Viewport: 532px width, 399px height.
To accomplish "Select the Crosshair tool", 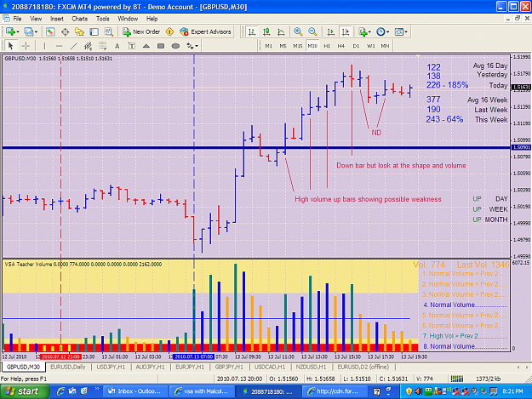I will point(26,46).
